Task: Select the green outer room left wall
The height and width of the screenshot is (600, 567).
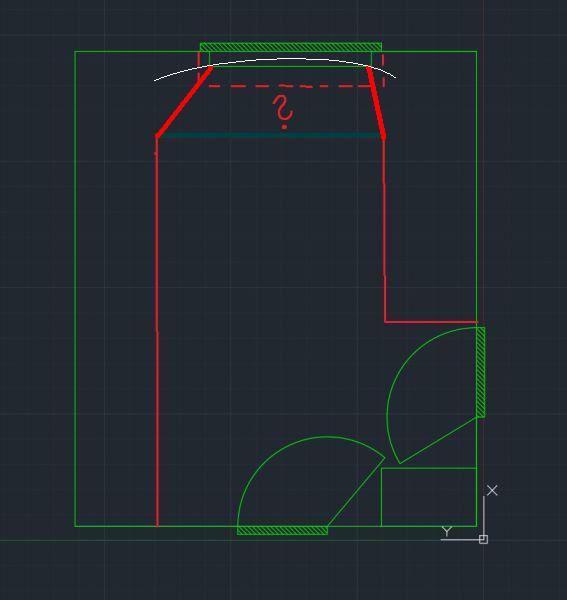Action: tap(75, 289)
